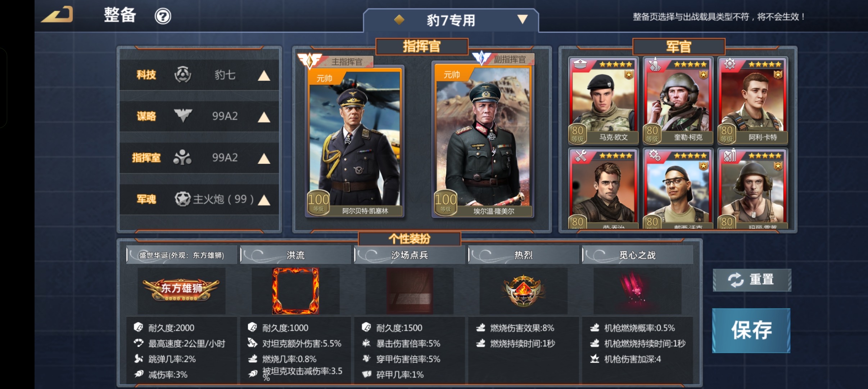Select the 洪流 flame frame icon
This screenshot has height=389, width=868.
[295, 291]
